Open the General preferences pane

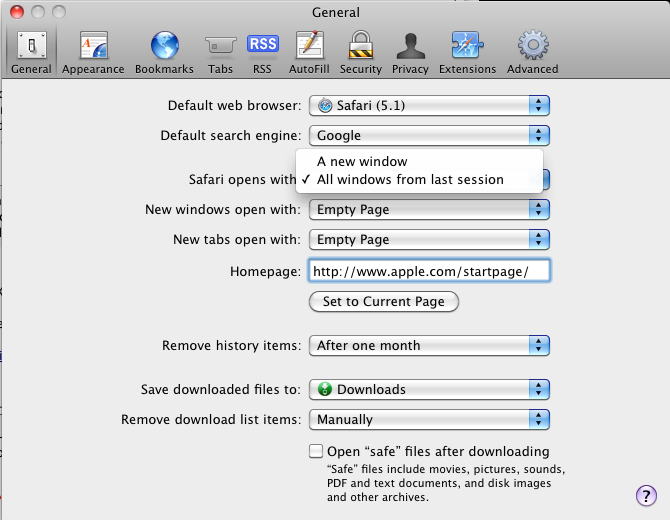click(31, 52)
